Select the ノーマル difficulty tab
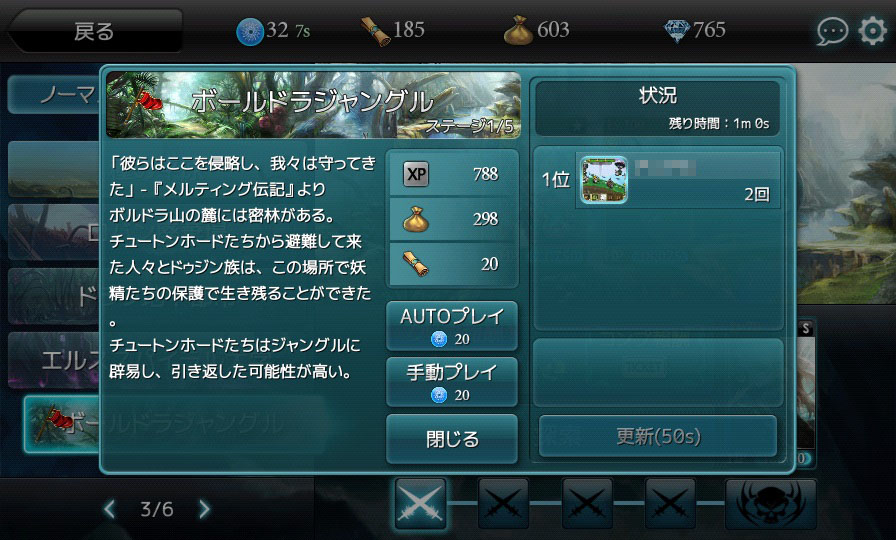Image resolution: width=896 pixels, height=540 pixels. [54, 94]
